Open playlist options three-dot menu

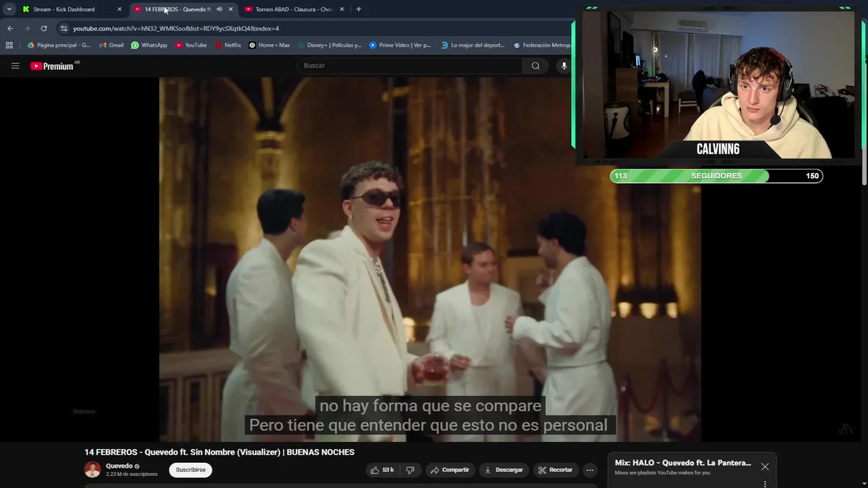coord(765,484)
